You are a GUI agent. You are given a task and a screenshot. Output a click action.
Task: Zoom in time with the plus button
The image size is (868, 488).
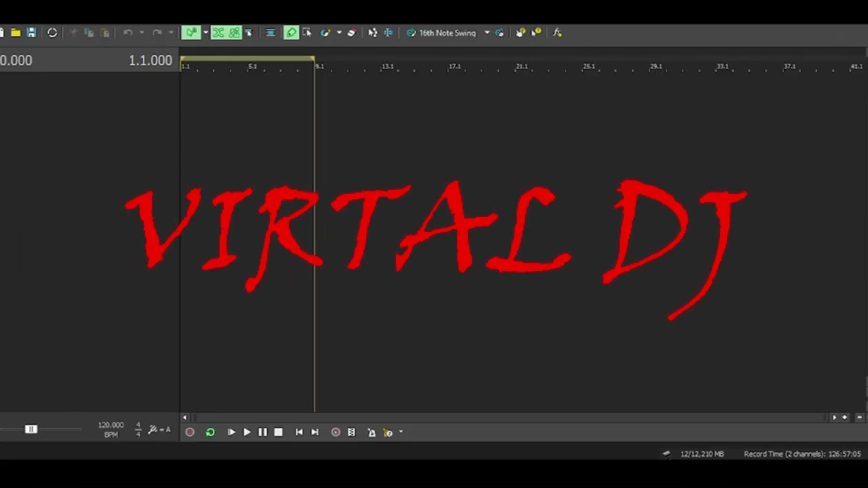pos(845,418)
